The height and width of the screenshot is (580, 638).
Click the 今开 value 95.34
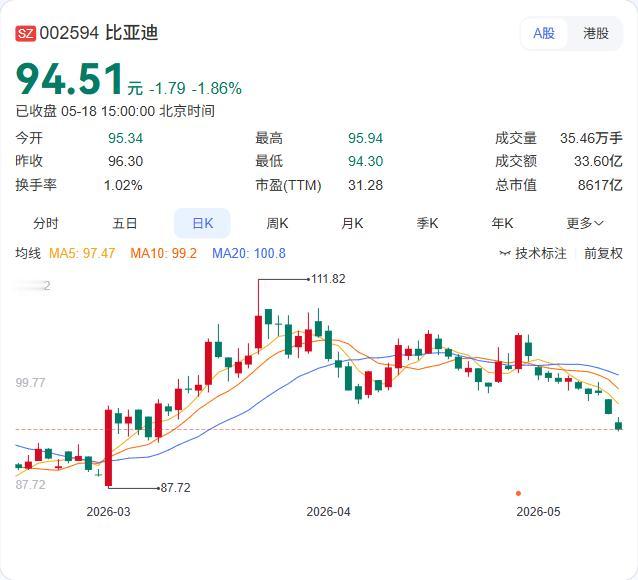point(125,138)
